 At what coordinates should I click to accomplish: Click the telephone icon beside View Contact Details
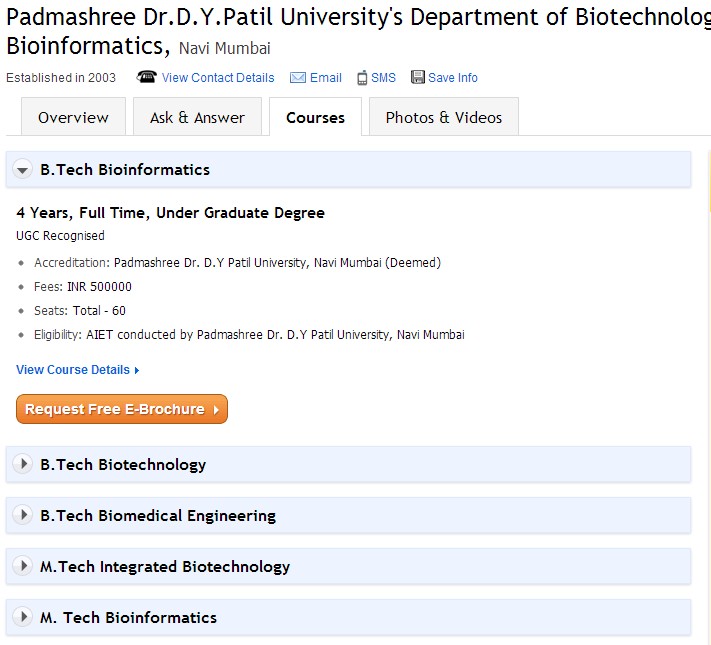click(x=146, y=77)
